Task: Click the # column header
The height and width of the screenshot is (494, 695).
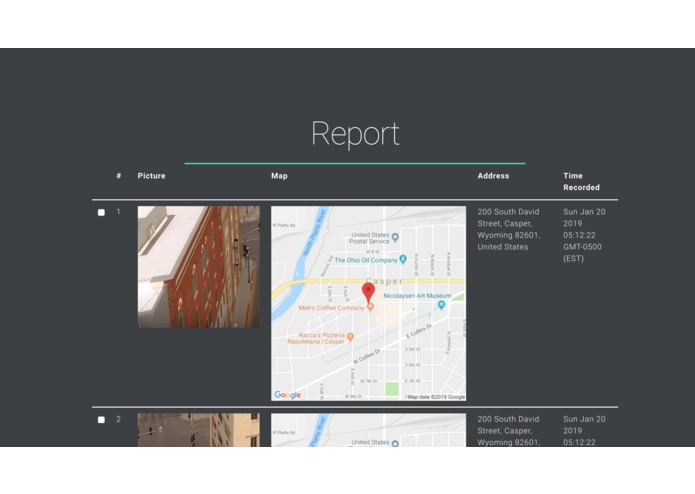Action: pos(119,176)
